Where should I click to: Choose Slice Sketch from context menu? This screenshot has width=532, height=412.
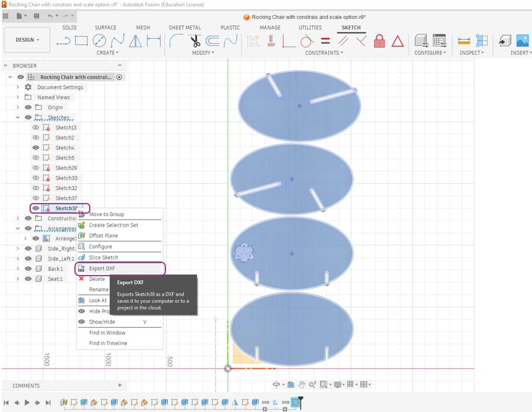coord(120,257)
